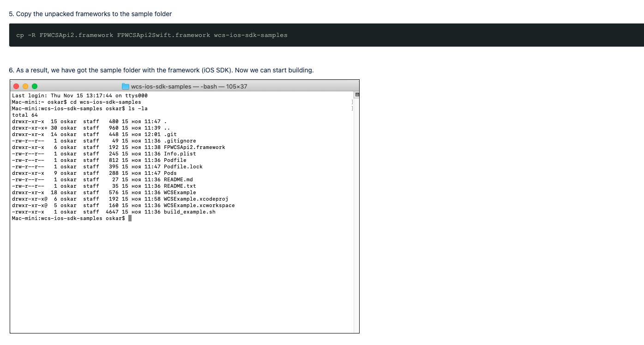
Task: Click the '.git' directory row
Action: click(94, 134)
